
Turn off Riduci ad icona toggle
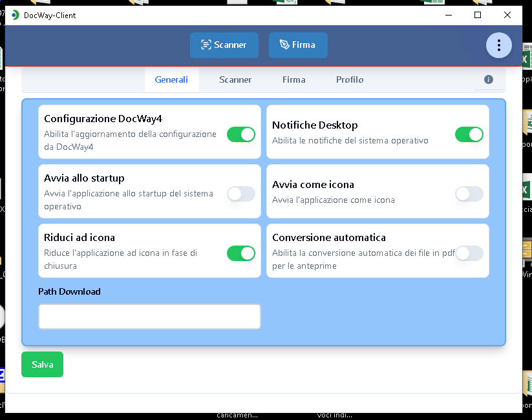[240, 253]
